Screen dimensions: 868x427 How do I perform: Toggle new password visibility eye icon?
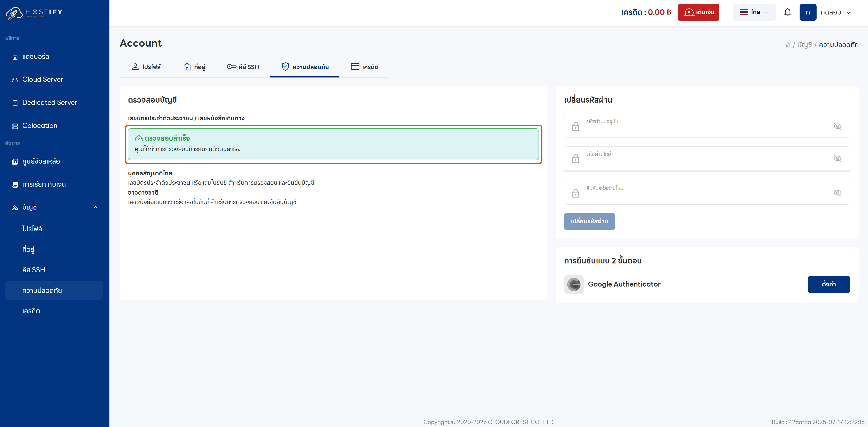[837, 158]
